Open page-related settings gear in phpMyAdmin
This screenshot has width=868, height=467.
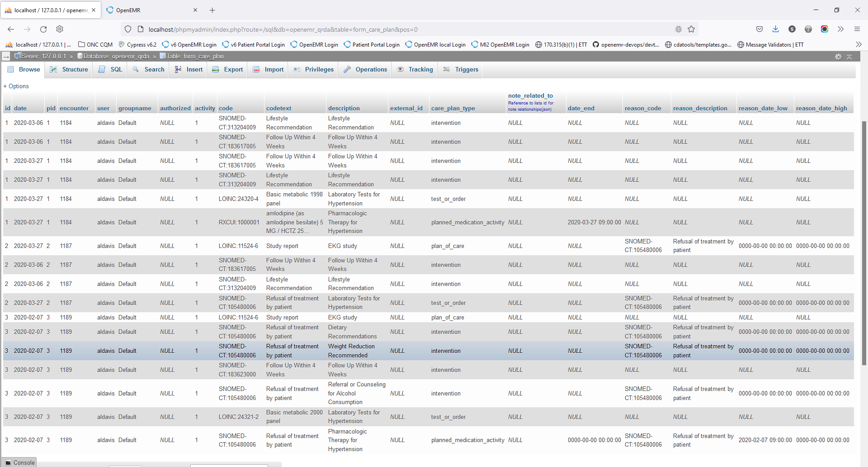(x=839, y=57)
